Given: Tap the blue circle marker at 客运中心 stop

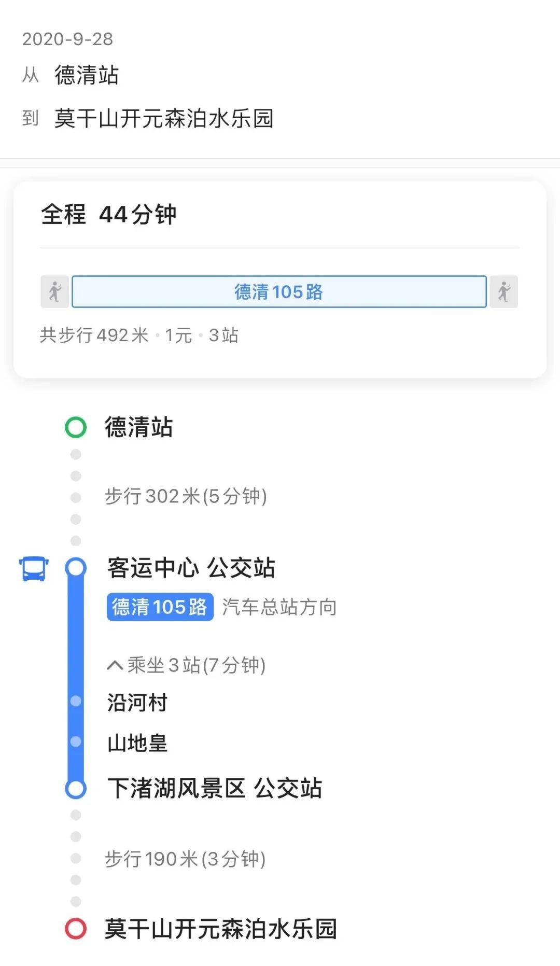Looking at the screenshot, I should coord(76,567).
